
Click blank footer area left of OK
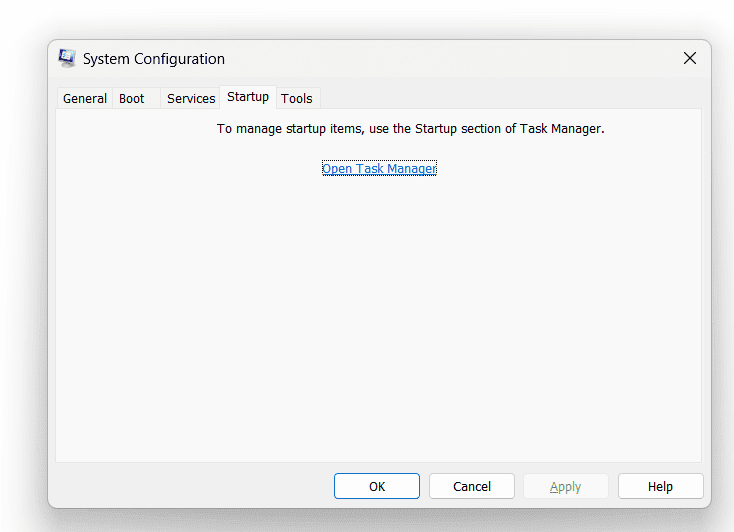tap(190, 487)
